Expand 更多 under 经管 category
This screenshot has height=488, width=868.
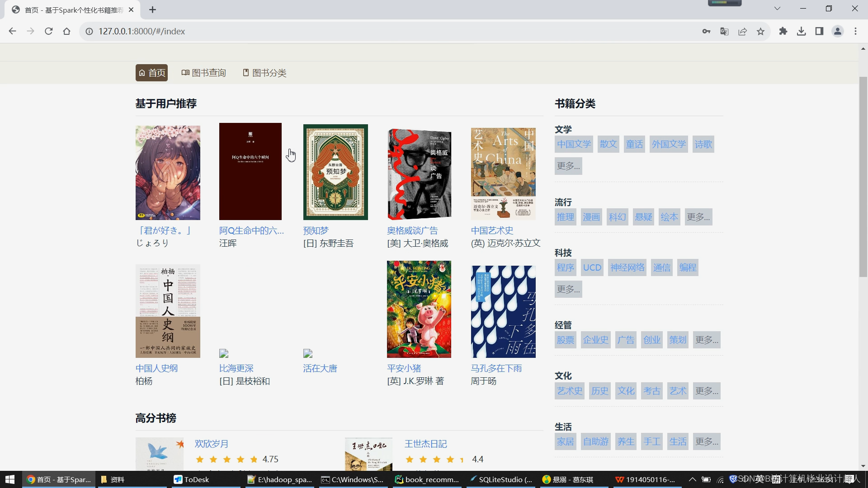707,340
